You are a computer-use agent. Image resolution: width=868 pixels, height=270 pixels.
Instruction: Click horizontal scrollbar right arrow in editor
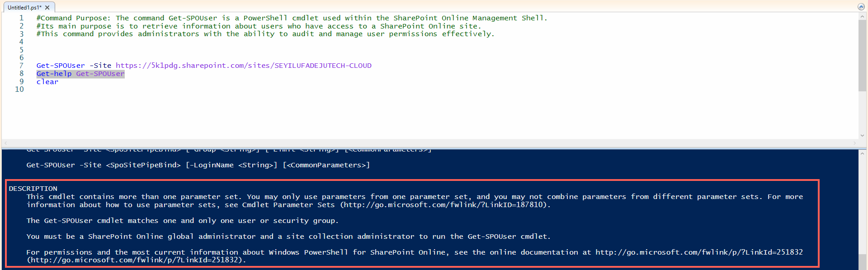click(854, 143)
